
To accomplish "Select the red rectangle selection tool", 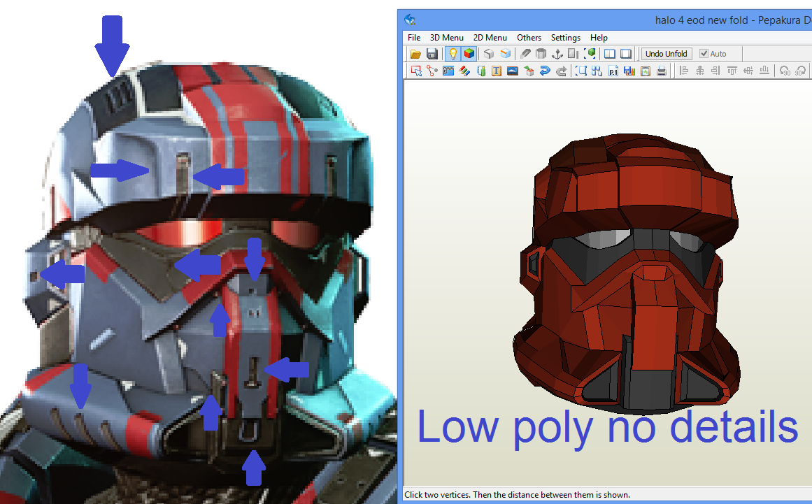I will [416, 71].
